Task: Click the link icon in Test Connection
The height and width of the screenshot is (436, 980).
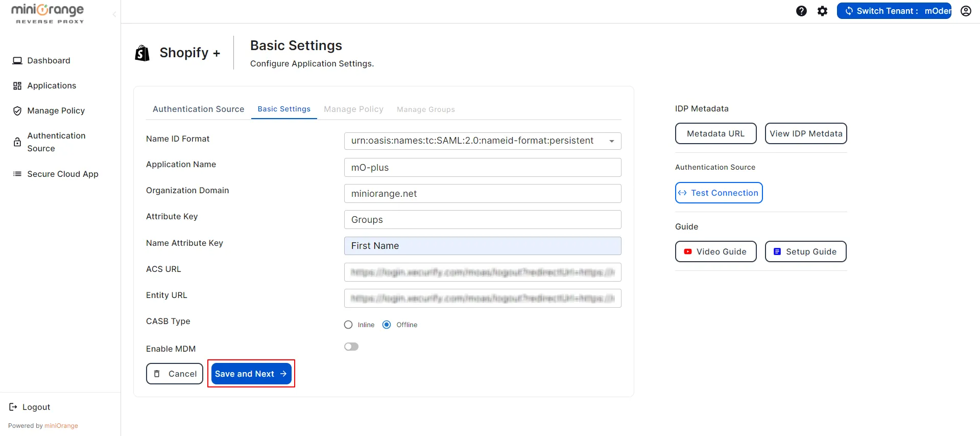Action: coord(682,193)
